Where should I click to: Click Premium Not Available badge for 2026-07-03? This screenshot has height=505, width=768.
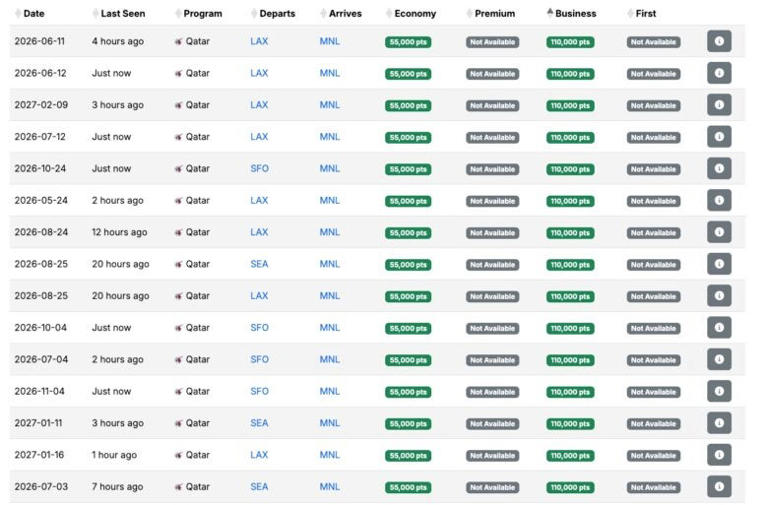[492, 488]
